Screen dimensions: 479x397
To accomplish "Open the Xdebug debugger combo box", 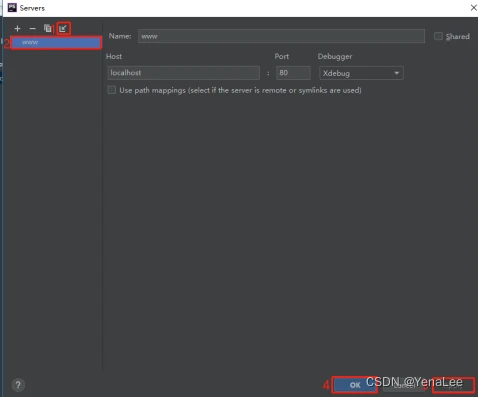I will click(x=361, y=73).
